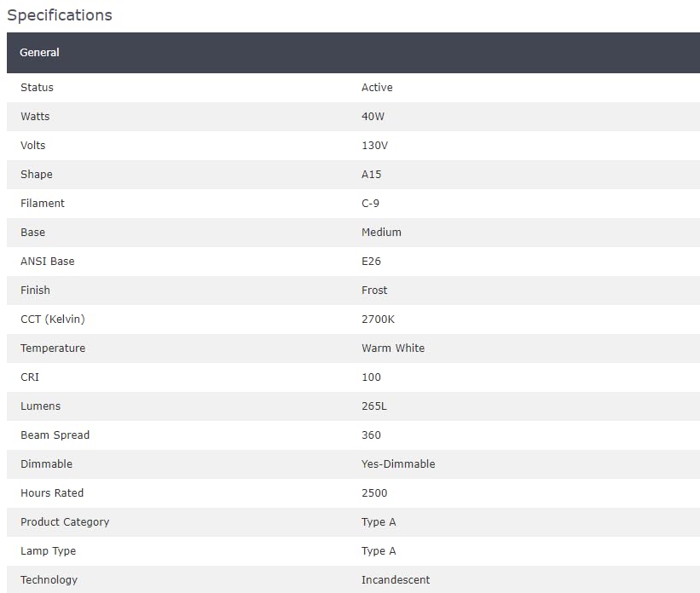
Task: Click the General section header
Action: point(353,53)
